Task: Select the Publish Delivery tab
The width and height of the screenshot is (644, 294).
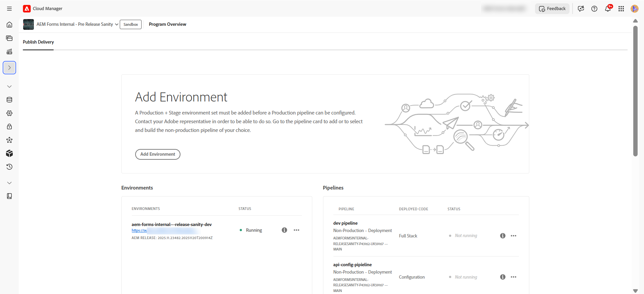Action: [38, 42]
